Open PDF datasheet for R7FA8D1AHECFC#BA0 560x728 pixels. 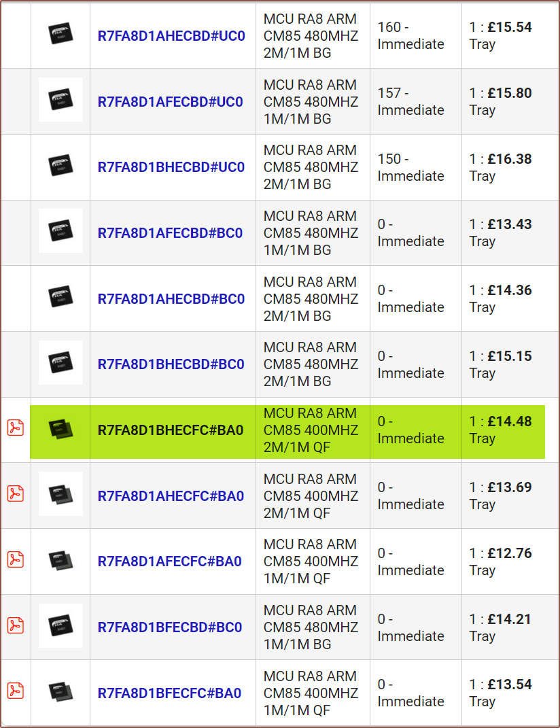15,493
